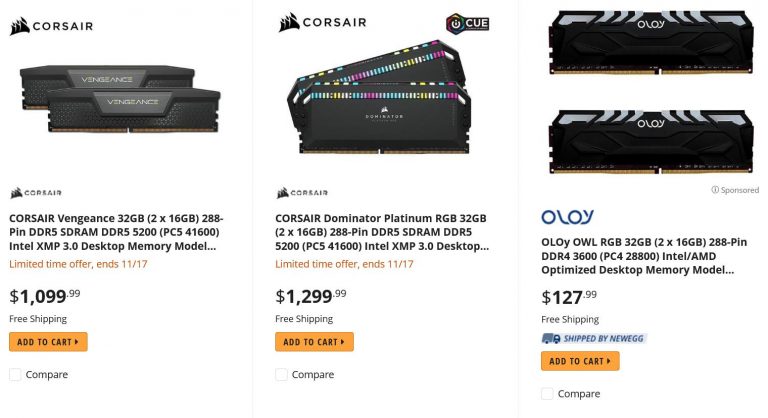Click the small Corsair brand logo under Vengeance
Image resolution: width=768 pixels, height=418 pixels.
tap(36, 193)
